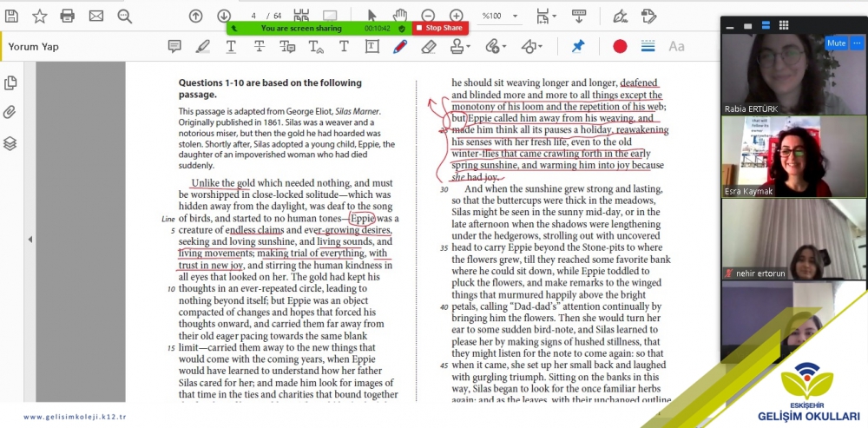Send the file by email envelope icon
The width and height of the screenshot is (868, 428).
[96, 16]
